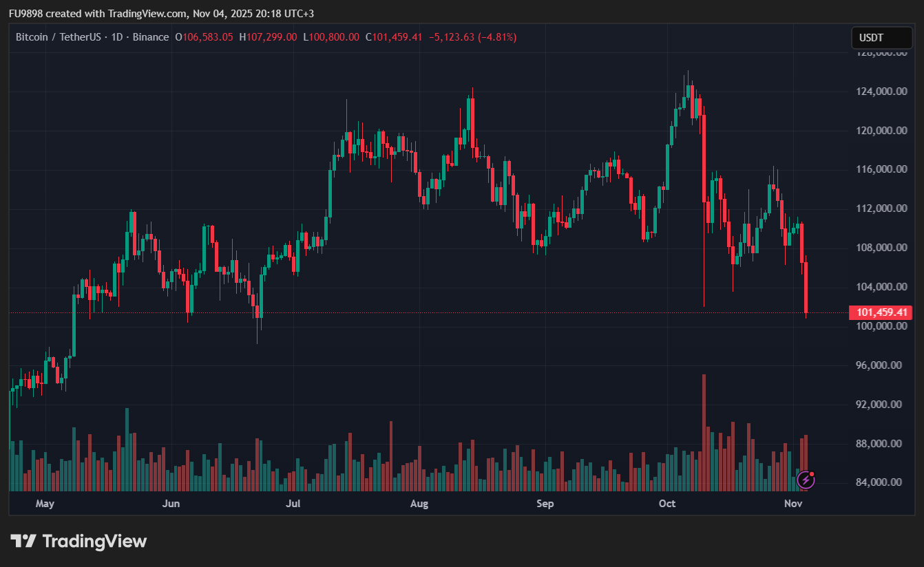924x567 pixels.
Task: Select the Aug marker on time axis
Action: coord(419,504)
